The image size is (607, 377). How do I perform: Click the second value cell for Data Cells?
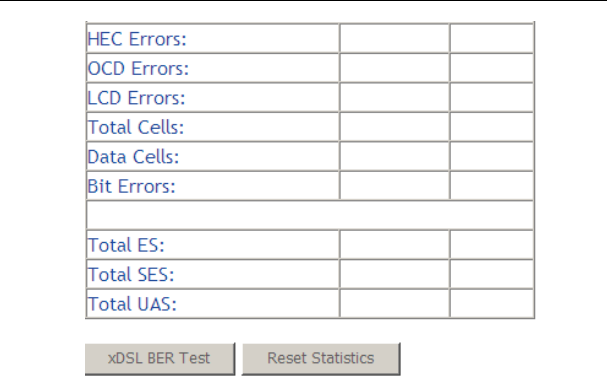point(492,156)
